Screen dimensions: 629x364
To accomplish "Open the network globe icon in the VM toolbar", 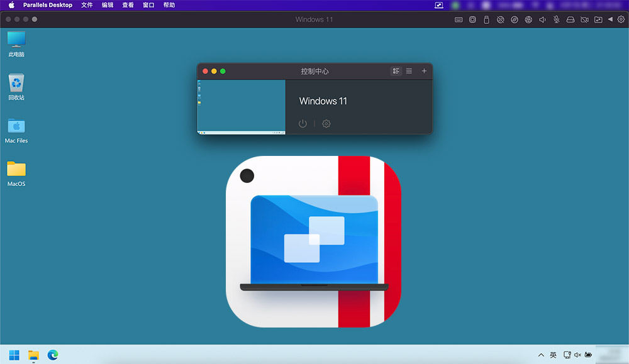I will click(528, 19).
